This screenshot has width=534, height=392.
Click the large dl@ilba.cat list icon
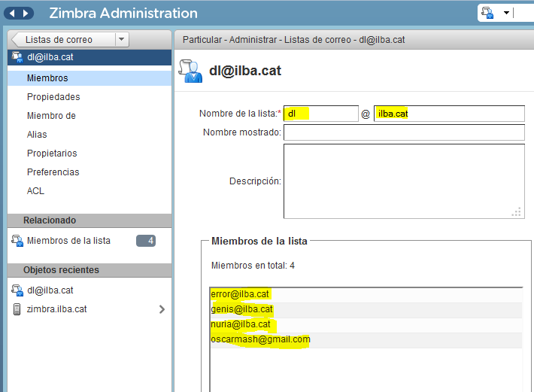coord(191,71)
